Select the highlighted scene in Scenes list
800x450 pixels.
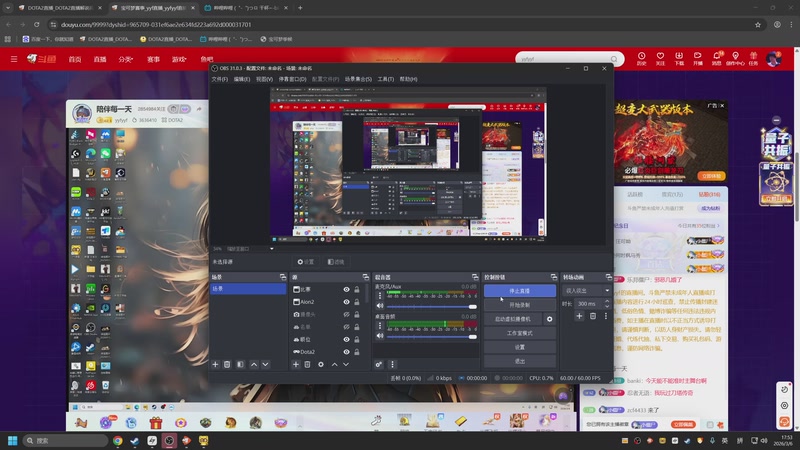click(x=248, y=289)
